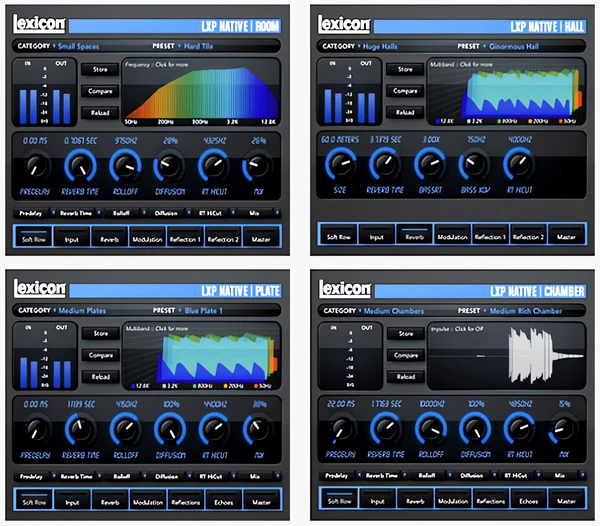Select Soft Row tab in Hall plugin
This screenshot has height=526, width=600.
point(339,234)
